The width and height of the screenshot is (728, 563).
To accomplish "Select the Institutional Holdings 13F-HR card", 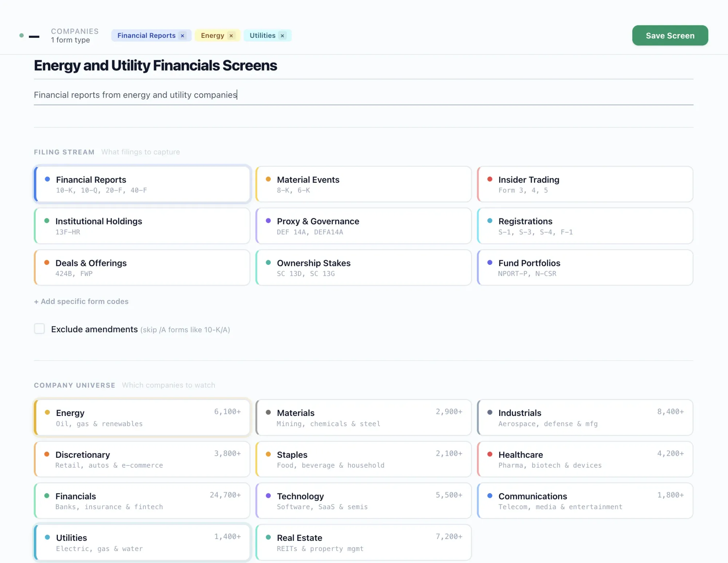I will [142, 226].
